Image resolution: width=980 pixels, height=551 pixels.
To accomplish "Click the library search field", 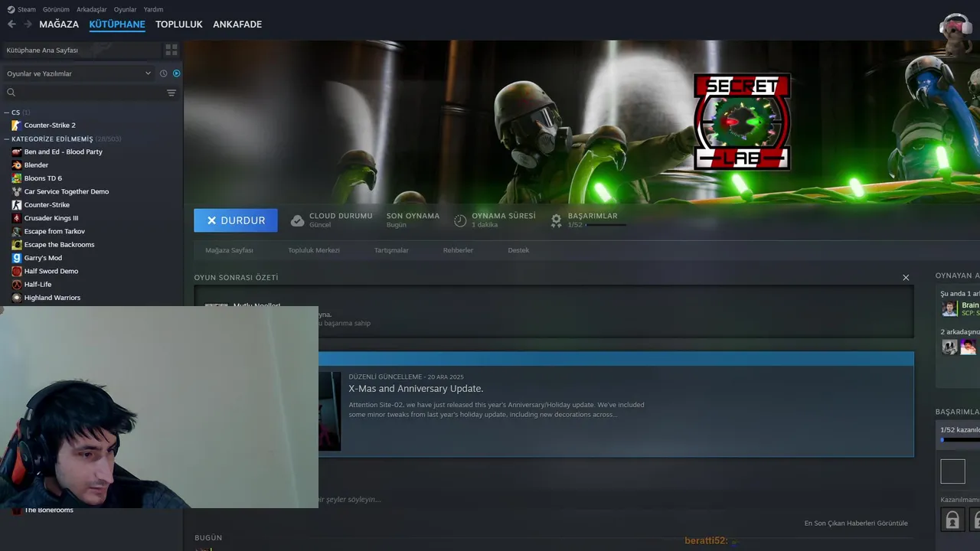I will [x=83, y=93].
